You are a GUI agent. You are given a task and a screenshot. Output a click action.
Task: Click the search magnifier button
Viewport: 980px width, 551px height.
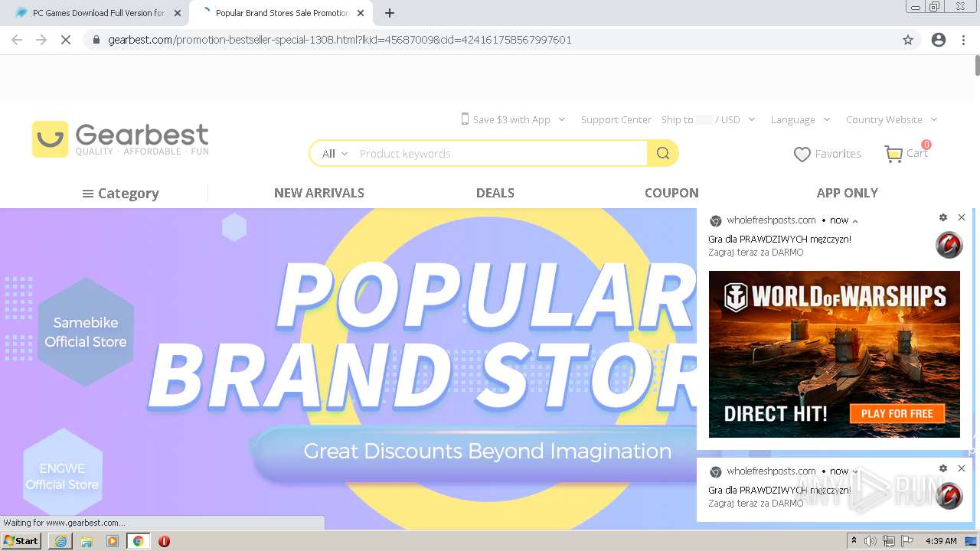[662, 154]
